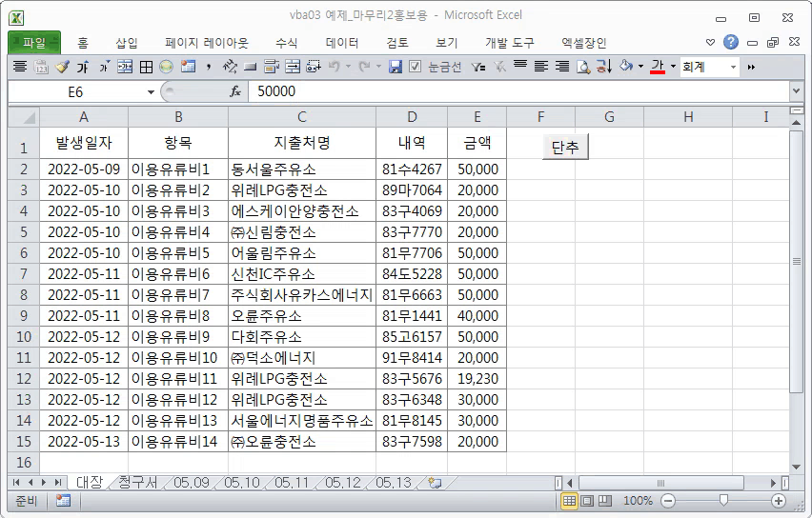Open Print Preview magnifier icon
812x518 pixels.
coord(583,67)
